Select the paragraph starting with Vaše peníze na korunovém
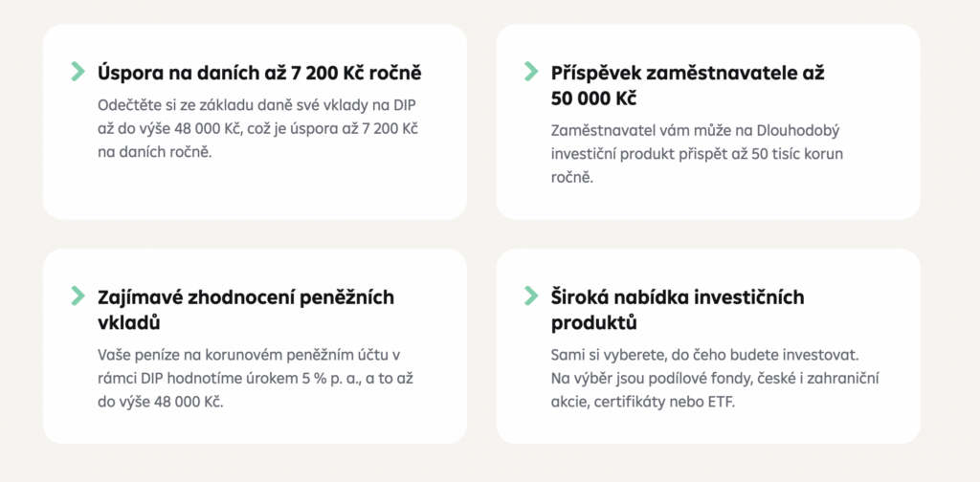The width and height of the screenshot is (980, 482). (x=256, y=378)
